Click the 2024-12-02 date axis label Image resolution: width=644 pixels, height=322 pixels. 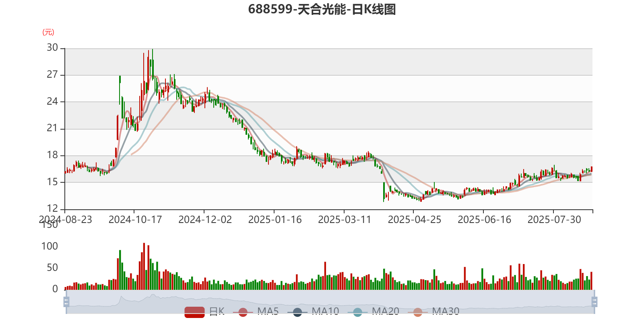(205, 219)
